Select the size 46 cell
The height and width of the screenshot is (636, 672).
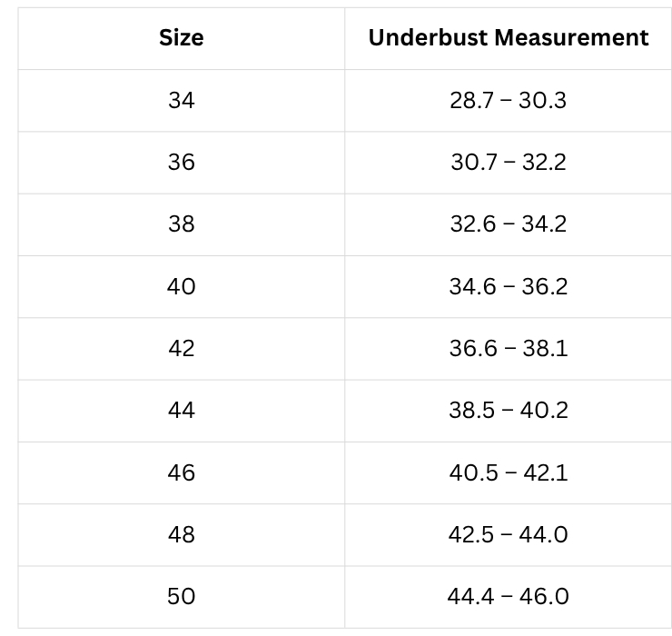(182, 472)
